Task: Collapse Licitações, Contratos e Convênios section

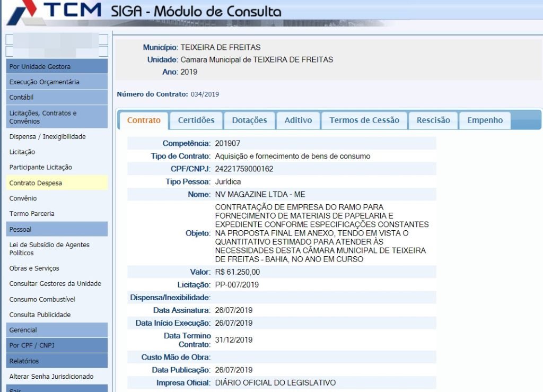Action: pyautogui.click(x=57, y=117)
